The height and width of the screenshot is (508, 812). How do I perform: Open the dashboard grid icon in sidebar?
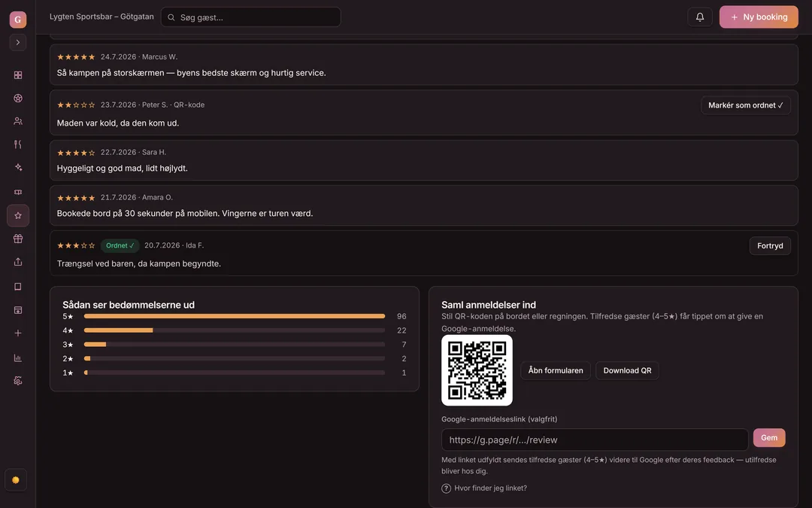[18, 75]
